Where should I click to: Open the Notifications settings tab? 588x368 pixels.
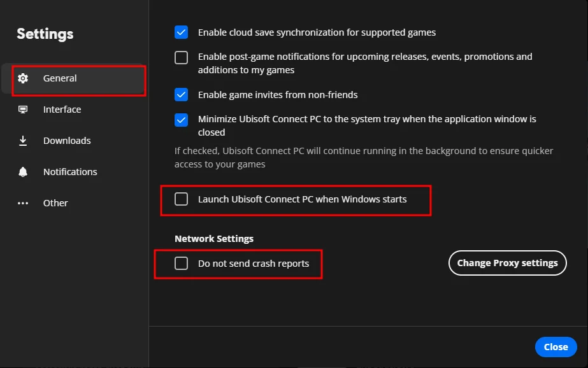pyautogui.click(x=70, y=172)
